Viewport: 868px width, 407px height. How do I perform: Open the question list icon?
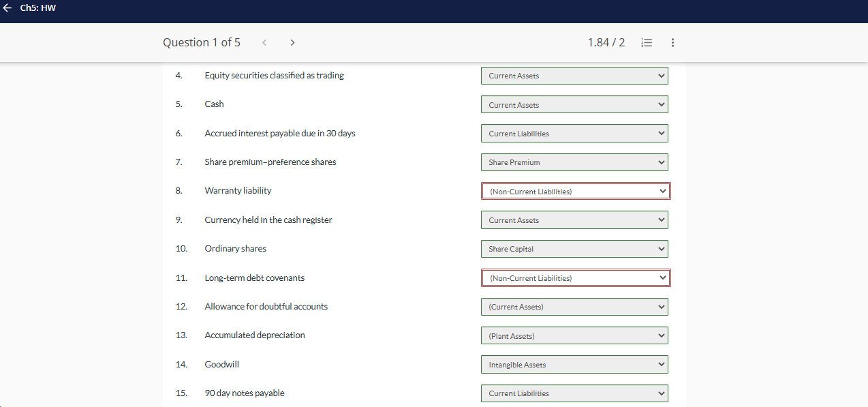pyautogui.click(x=647, y=42)
